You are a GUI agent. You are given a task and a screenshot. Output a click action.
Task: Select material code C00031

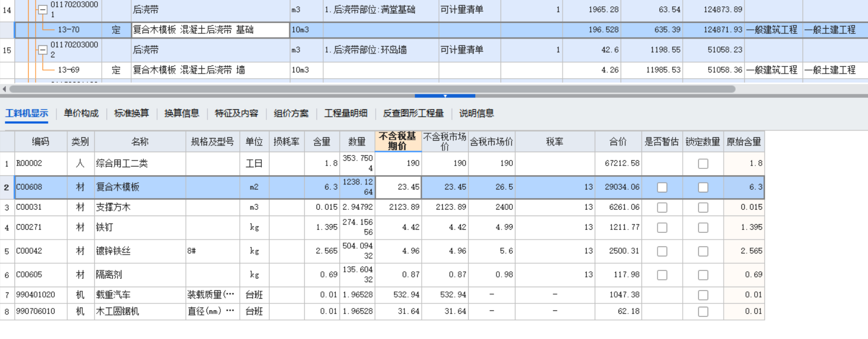(x=41, y=207)
